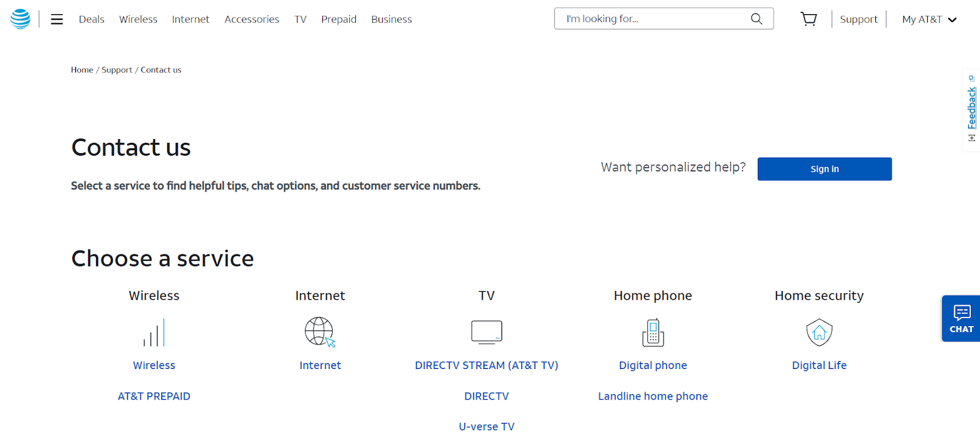Click the AT&T globe logo
980x445 pixels.
click(x=20, y=19)
